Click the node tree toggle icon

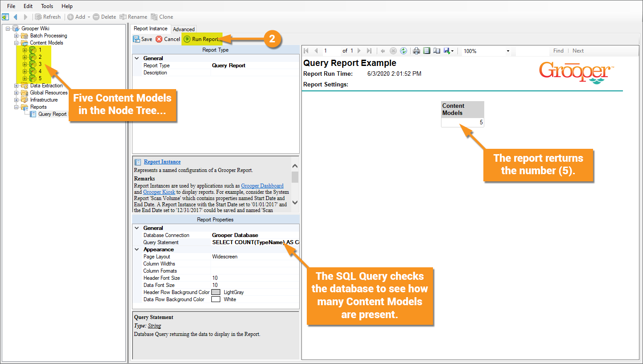[5, 17]
